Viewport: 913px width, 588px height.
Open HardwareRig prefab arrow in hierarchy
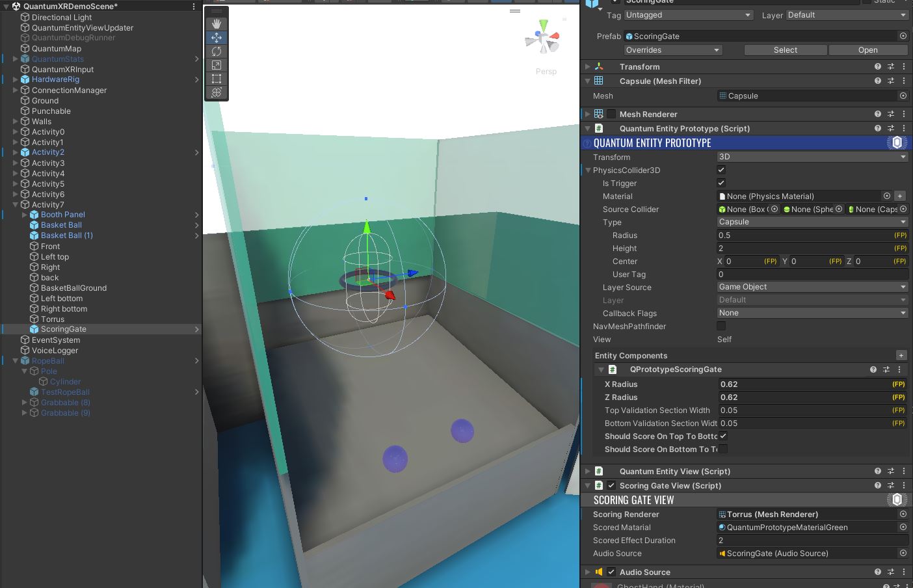(196, 79)
